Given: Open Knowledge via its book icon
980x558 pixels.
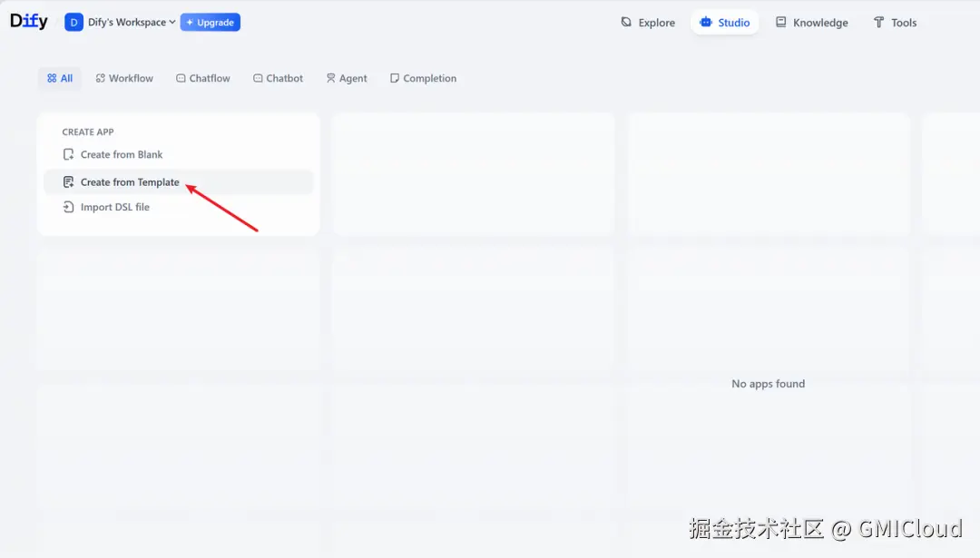Looking at the screenshot, I should point(782,22).
